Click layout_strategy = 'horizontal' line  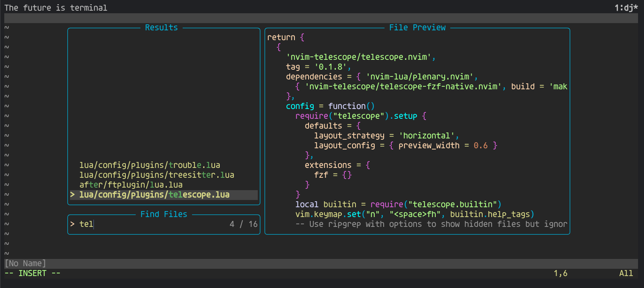click(x=387, y=135)
